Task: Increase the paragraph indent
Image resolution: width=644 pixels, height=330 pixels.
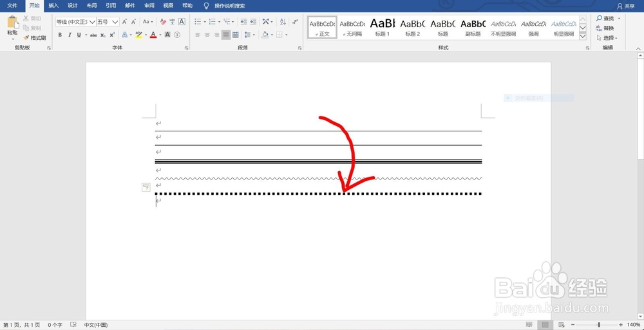Action: [253, 22]
